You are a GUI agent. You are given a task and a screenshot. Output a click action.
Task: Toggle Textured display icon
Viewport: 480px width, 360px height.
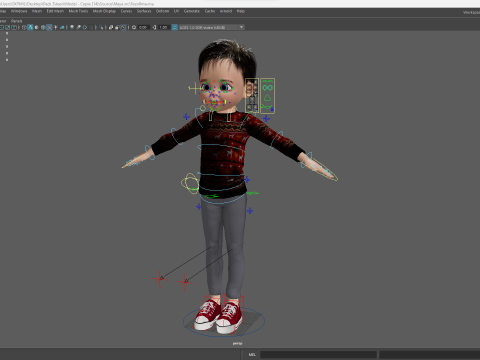click(x=49, y=27)
